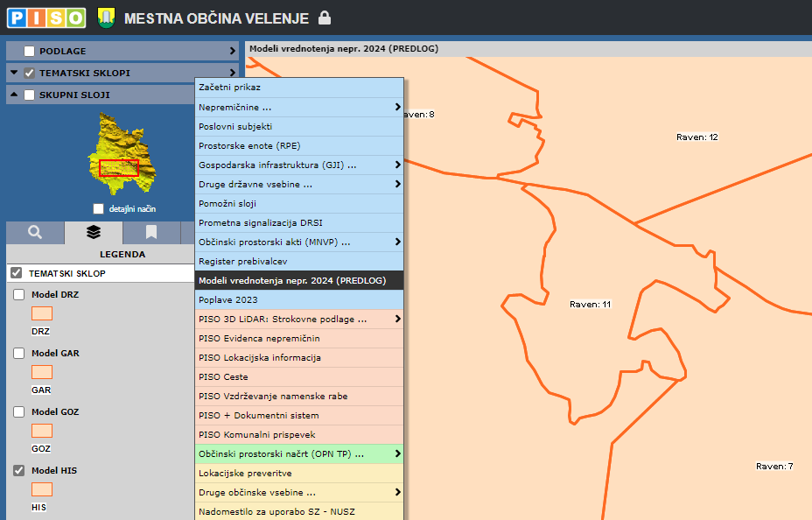Viewport: 812px width, 520px height.
Task: Click the GAR legend symbol
Action: pyautogui.click(x=42, y=372)
